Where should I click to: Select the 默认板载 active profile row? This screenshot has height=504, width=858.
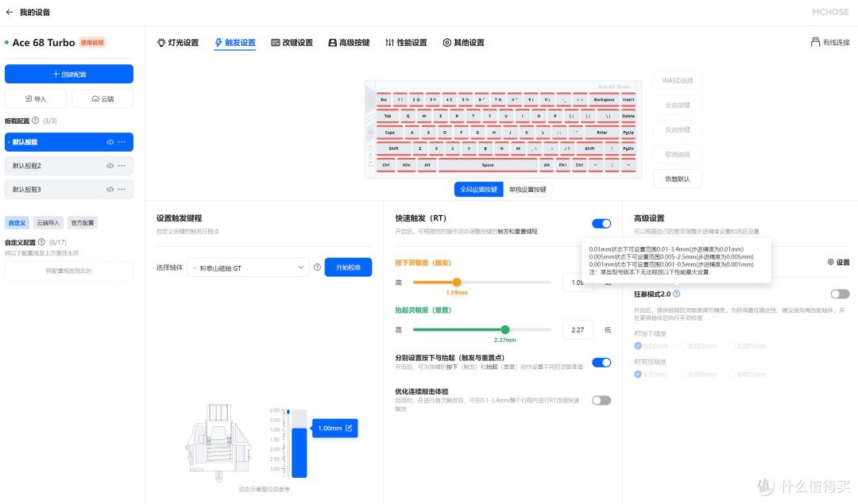[69, 142]
